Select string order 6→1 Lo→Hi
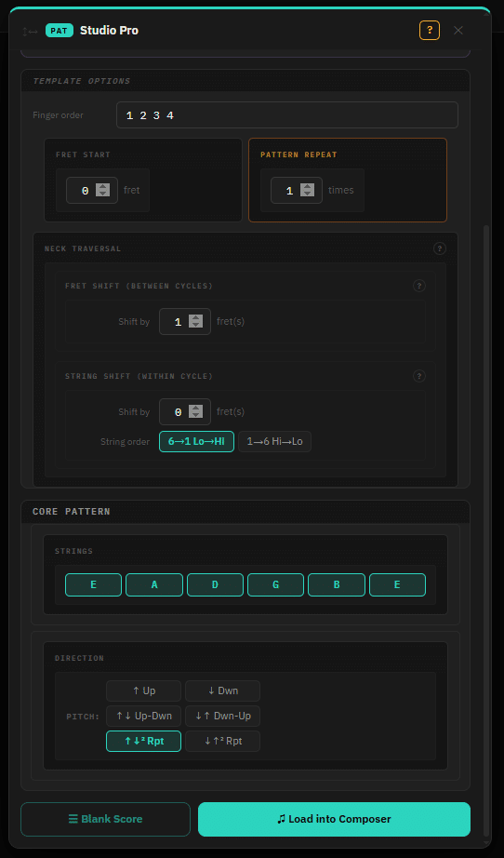This screenshot has height=858, width=504. point(196,442)
